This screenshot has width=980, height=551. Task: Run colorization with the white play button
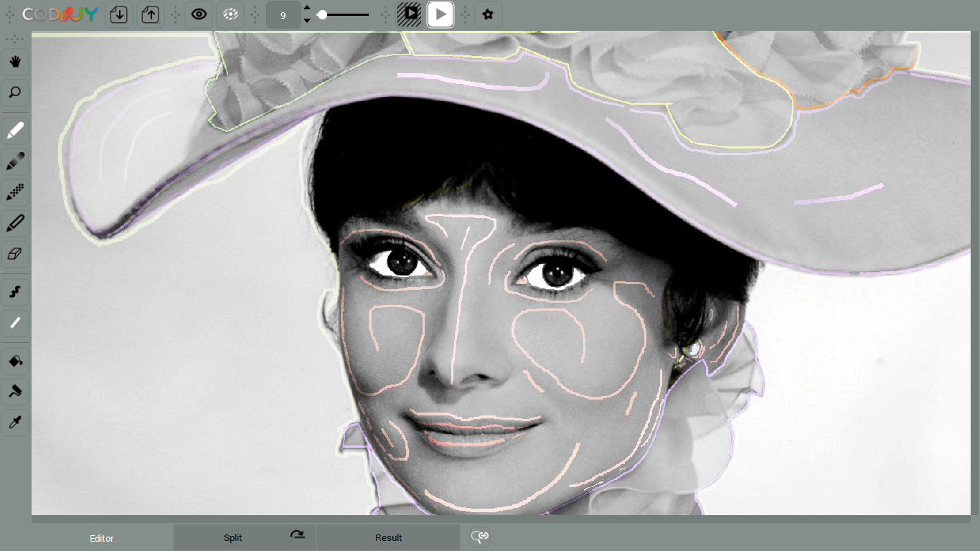click(x=440, y=14)
